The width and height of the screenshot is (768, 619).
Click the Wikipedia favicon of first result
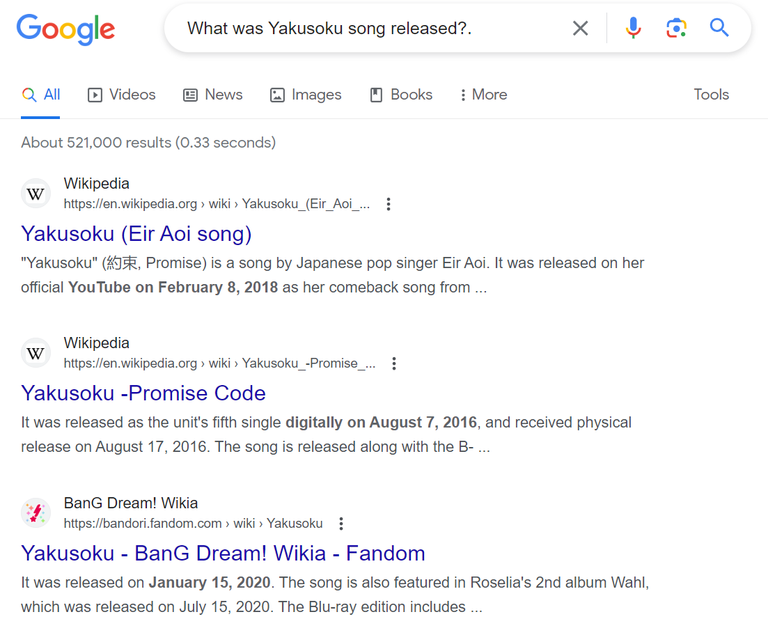click(36, 193)
